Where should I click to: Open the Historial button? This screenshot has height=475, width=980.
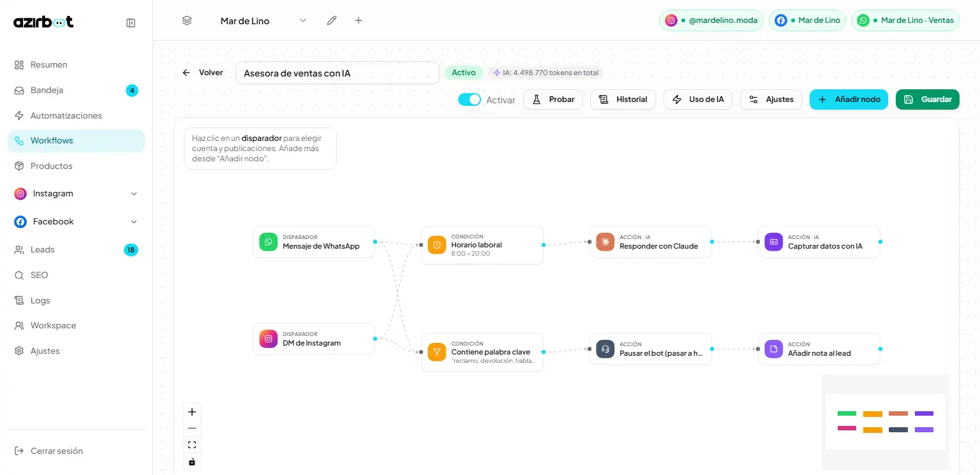(623, 99)
